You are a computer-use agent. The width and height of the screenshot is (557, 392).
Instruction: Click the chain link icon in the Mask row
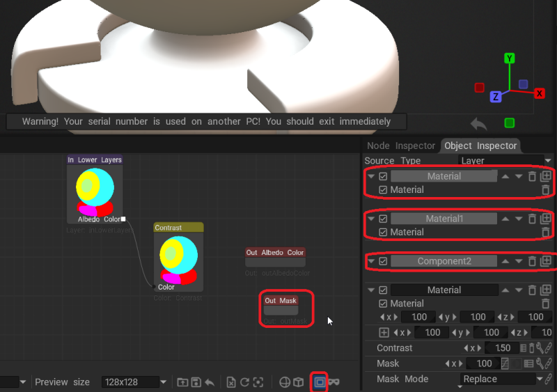pyautogui.click(x=548, y=363)
